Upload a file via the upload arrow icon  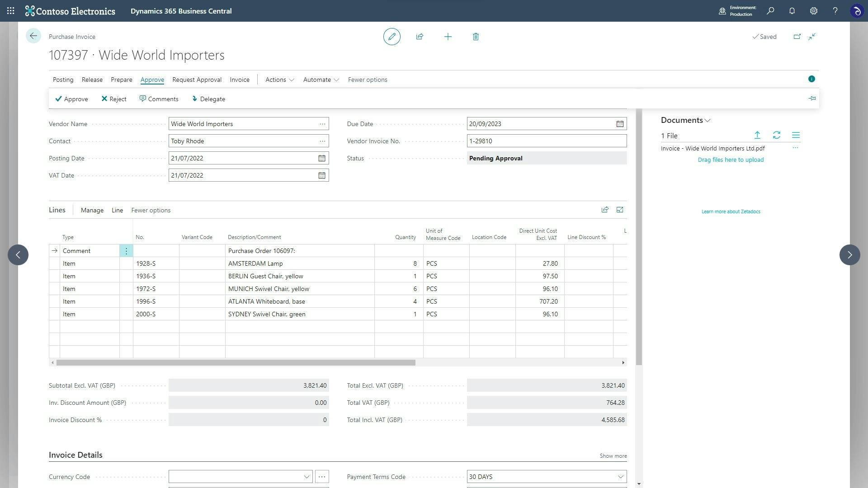coord(757,135)
